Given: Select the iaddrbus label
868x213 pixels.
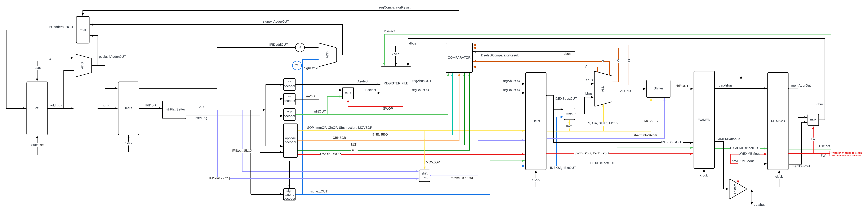Looking at the screenshot, I should (56, 106).
